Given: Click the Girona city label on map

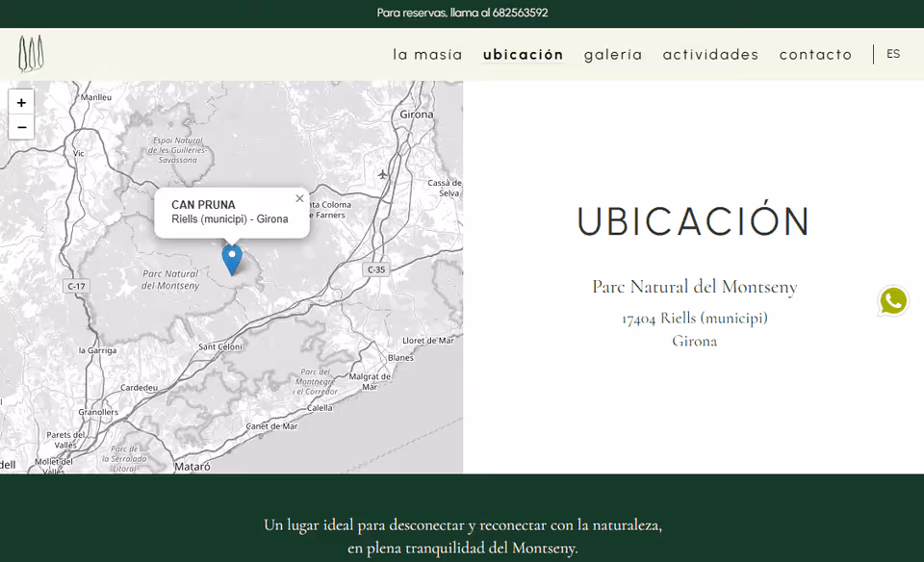Looking at the screenshot, I should pyautogui.click(x=417, y=114).
